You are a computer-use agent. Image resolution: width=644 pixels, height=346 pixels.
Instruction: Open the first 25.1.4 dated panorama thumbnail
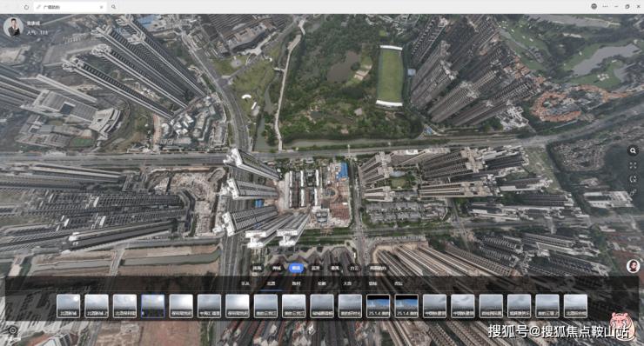point(379,306)
